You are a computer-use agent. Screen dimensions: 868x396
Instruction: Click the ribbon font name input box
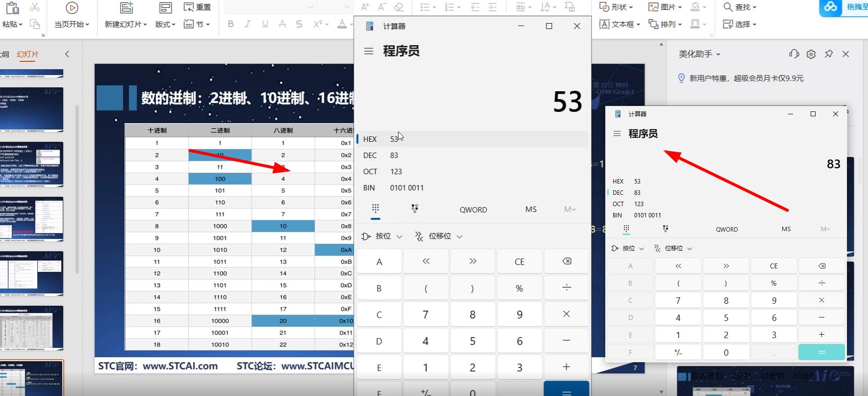[x=269, y=7]
